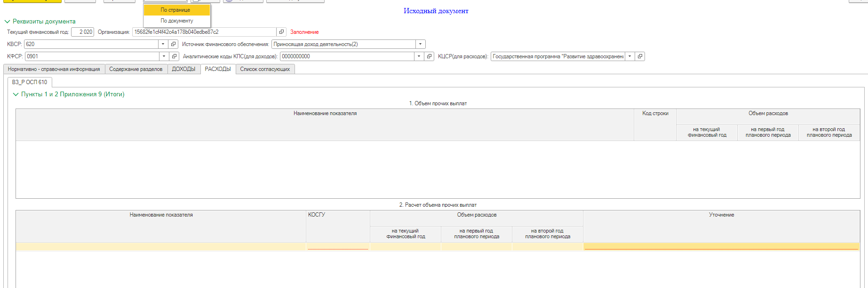The height and width of the screenshot is (288, 868).
Task: Open the Нормативно - справочная информация tab
Action: (x=54, y=69)
